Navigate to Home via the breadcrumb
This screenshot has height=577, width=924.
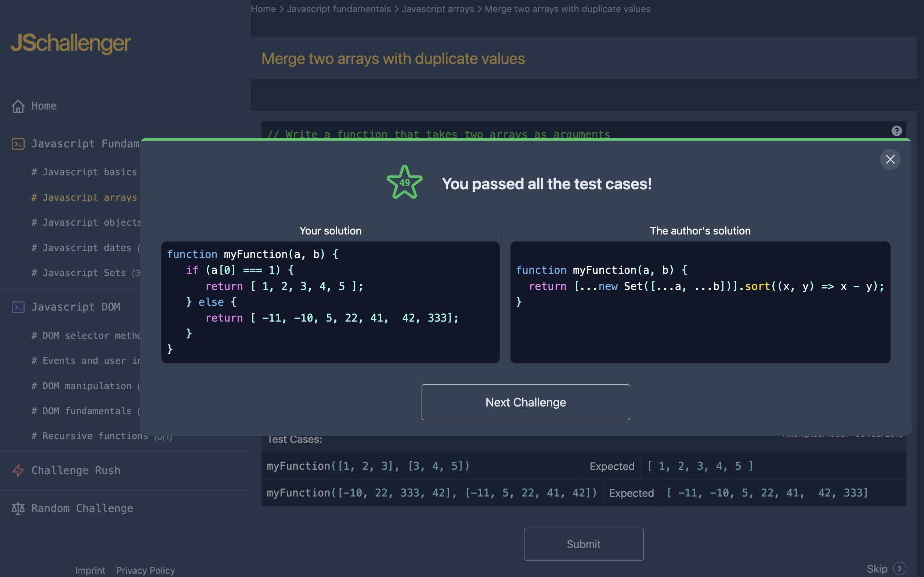point(263,9)
